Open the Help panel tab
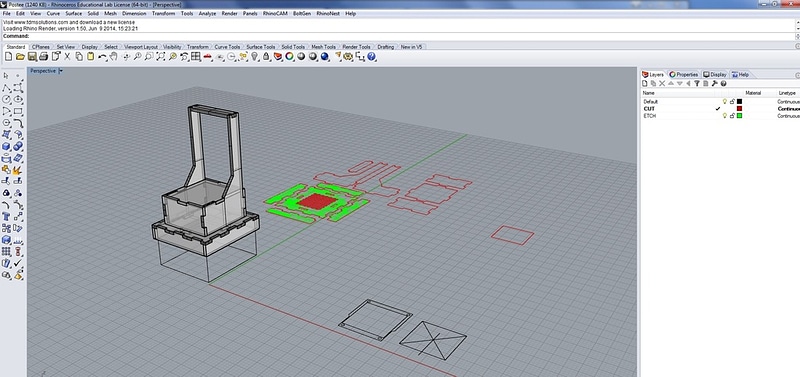 [x=740, y=74]
